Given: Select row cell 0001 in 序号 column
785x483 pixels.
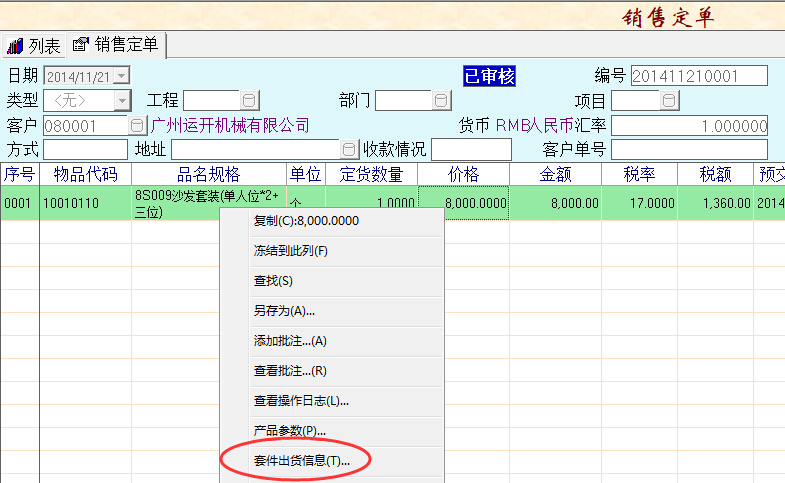Looking at the screenshot, I should click(x=20, y=203).
